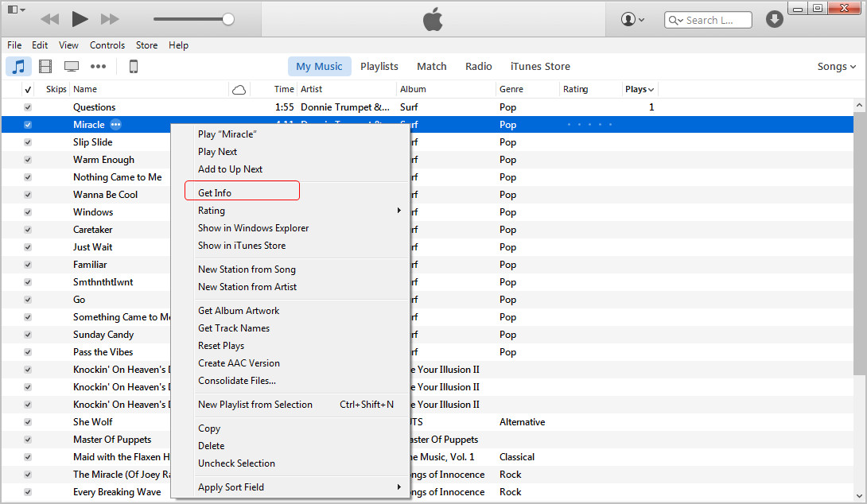This screenshot has width=867, height=504.
Task: Open the ellipsis options next to Miracle
Action: 115,124
